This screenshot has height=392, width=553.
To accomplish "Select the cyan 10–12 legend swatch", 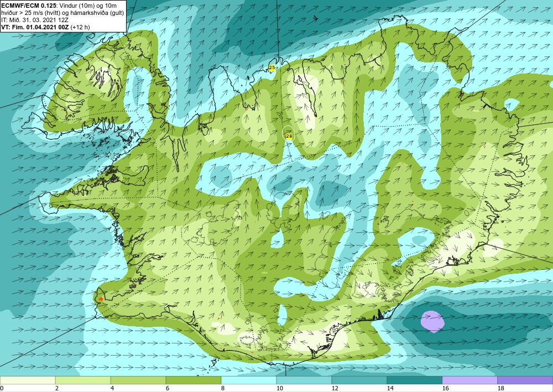I will coord(304,380).
